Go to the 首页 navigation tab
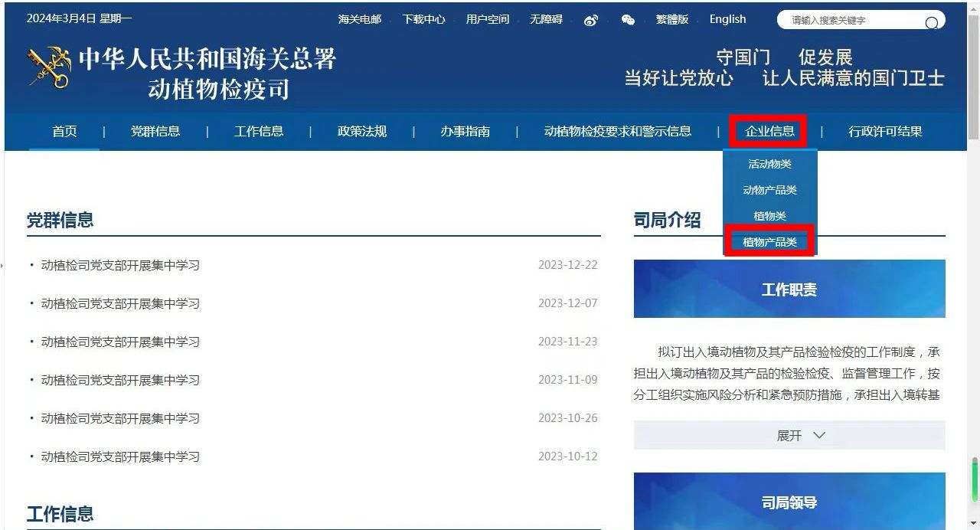 [x=64, y=131]
